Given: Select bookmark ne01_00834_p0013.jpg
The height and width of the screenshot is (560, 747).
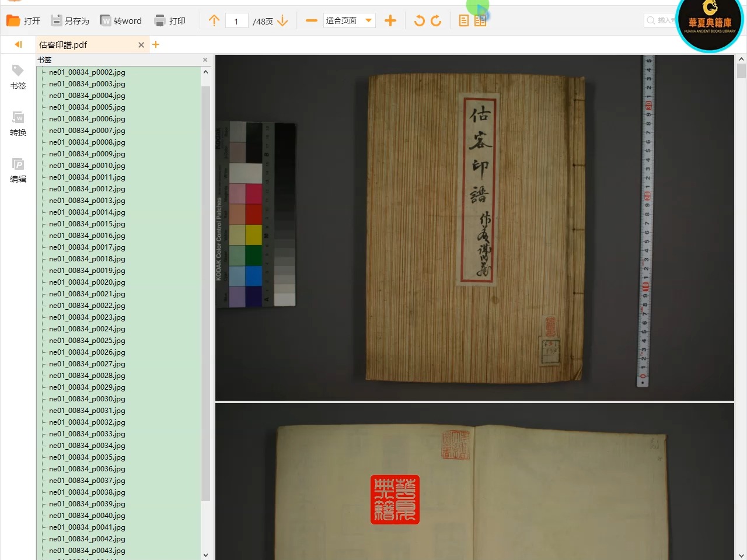Looking at the screenshot, I should point(87,201).
